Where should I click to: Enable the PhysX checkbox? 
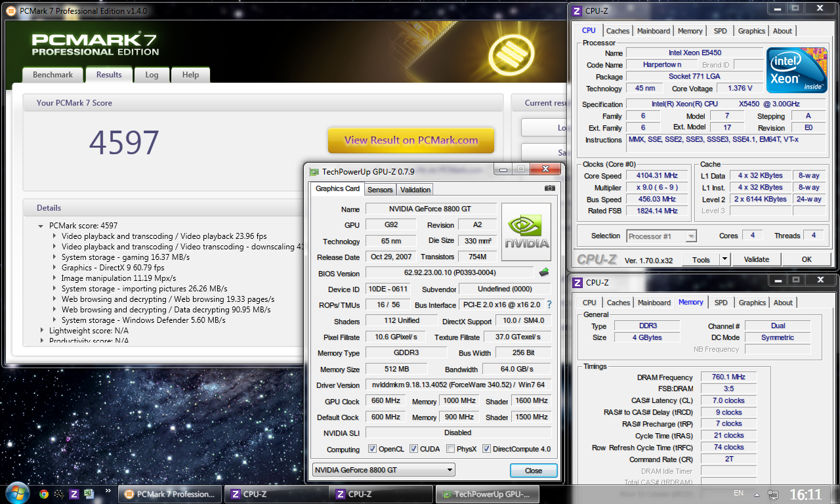pyautogui.click(x=450, y=449)
